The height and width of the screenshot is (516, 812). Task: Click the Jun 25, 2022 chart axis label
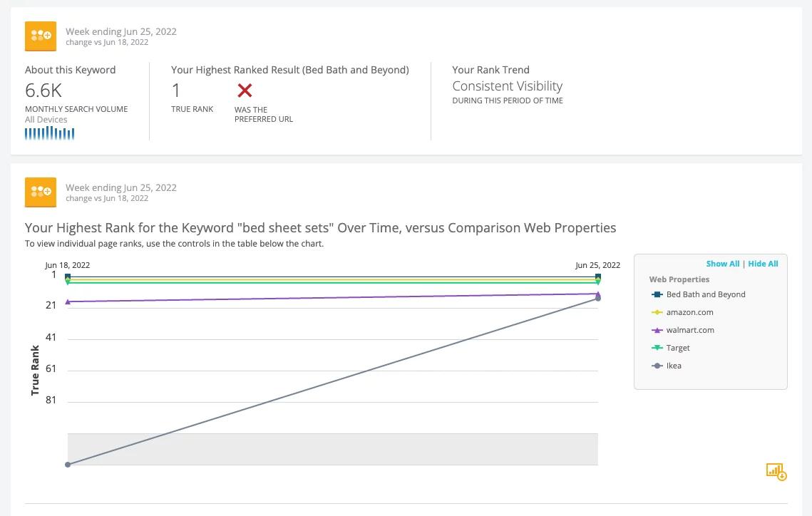(597, 265)
